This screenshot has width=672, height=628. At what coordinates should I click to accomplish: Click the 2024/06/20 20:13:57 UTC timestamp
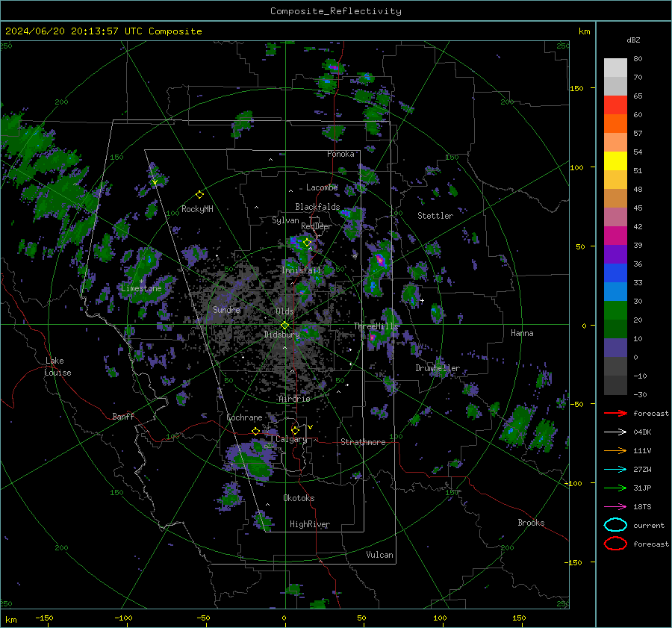point(103,31)
